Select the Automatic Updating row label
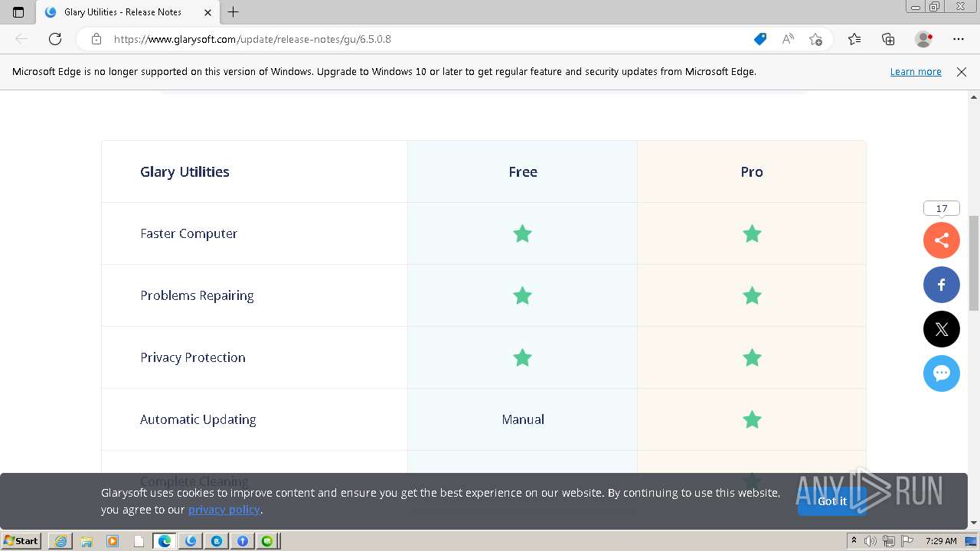The image size is (980, 551). tap(198, 419)
